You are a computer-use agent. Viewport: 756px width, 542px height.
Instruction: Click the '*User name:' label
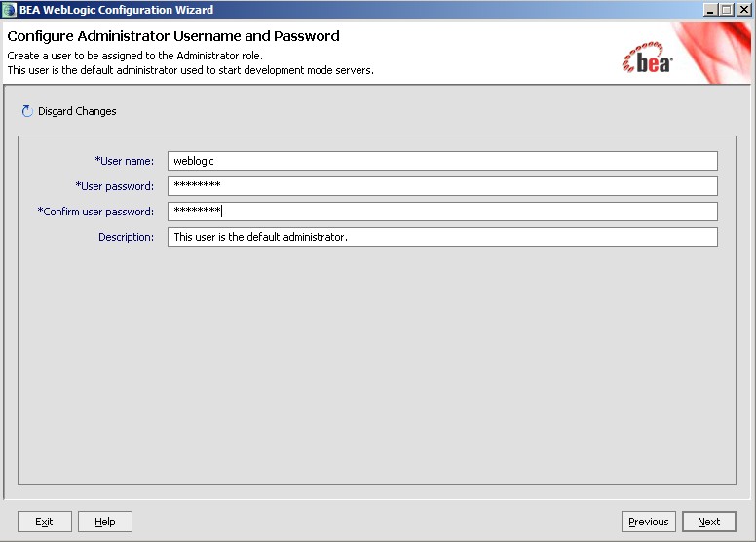click(125, 161)
